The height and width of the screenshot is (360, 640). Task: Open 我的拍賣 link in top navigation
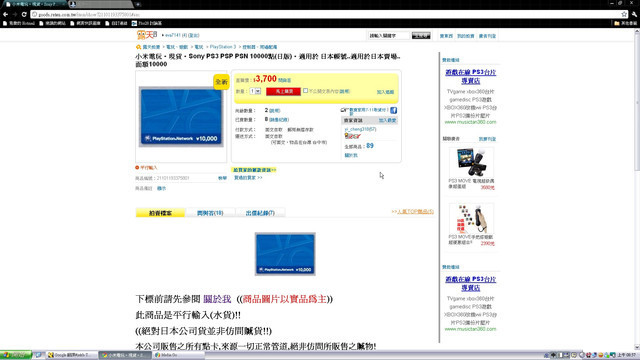pyautogui.click(x=465, y=36)
